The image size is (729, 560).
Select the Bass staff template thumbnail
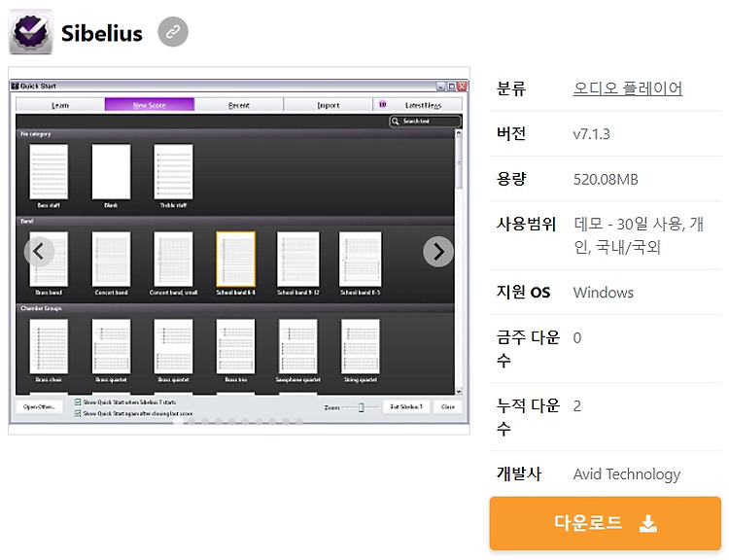(x=49, y=172)
